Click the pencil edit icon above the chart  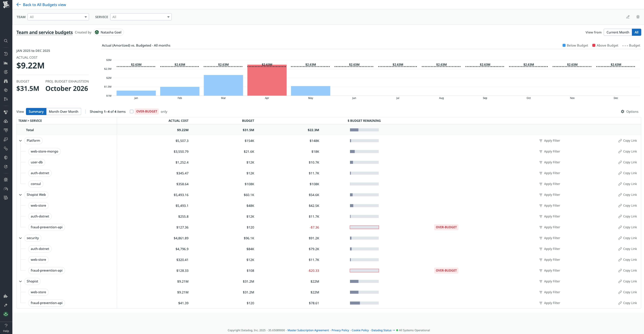pos(628,17)
